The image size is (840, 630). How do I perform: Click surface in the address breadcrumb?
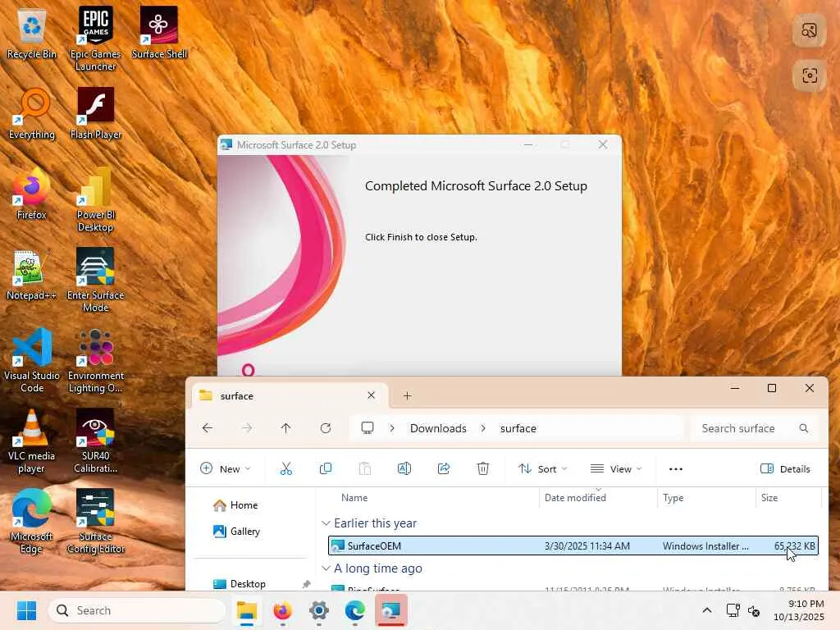518,428
